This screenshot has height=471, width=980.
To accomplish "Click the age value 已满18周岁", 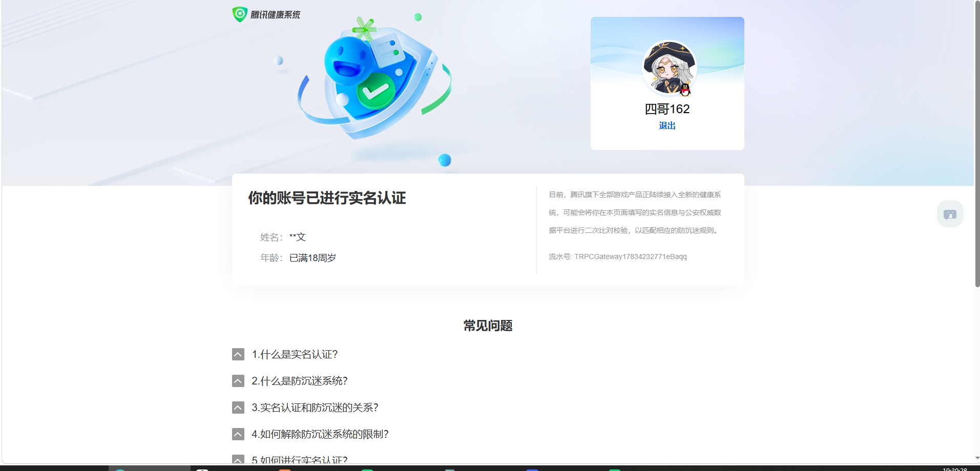I will click(312, 258).
